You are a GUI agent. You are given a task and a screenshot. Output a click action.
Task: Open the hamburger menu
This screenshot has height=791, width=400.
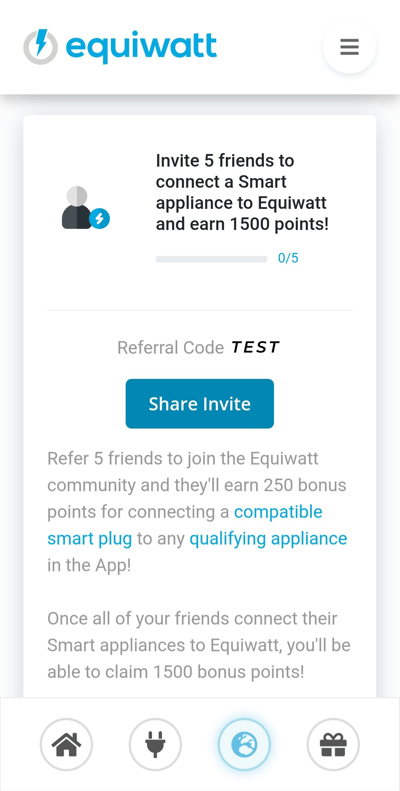point(349,47)
